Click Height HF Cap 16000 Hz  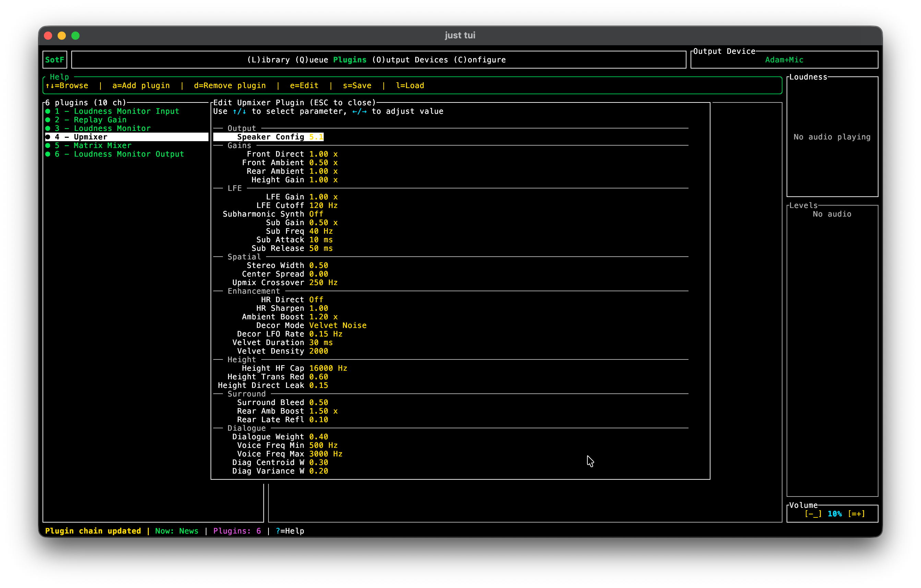[x=295, y=368]
